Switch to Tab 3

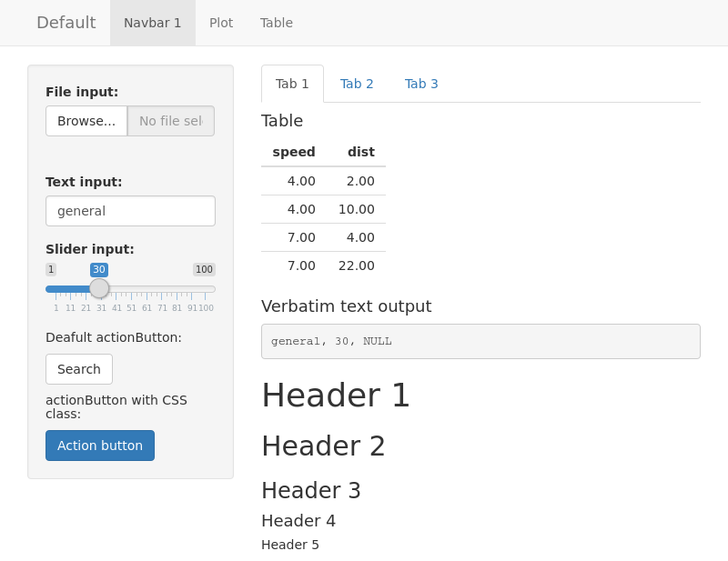click(x=421, y=84)
